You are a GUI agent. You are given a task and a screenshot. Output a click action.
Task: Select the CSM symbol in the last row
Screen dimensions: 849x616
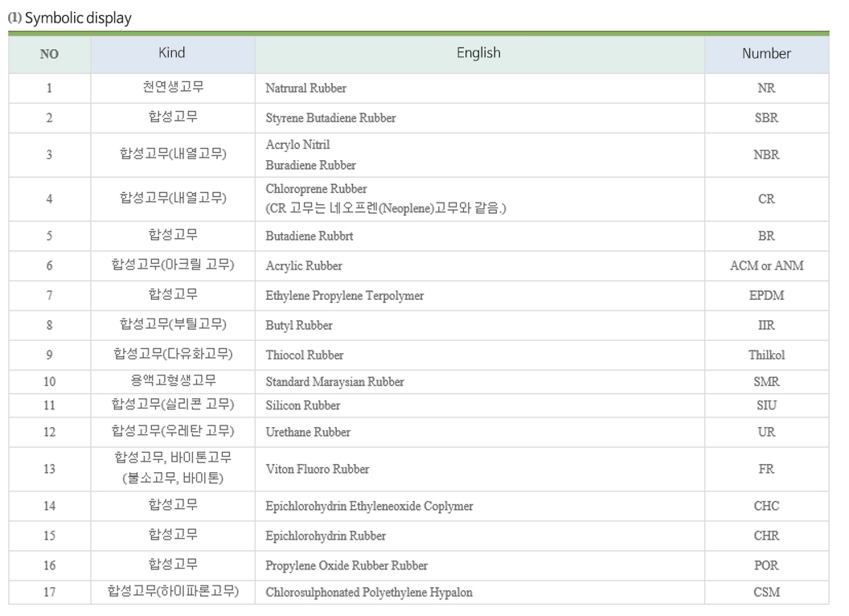click(x=766, y=593)
